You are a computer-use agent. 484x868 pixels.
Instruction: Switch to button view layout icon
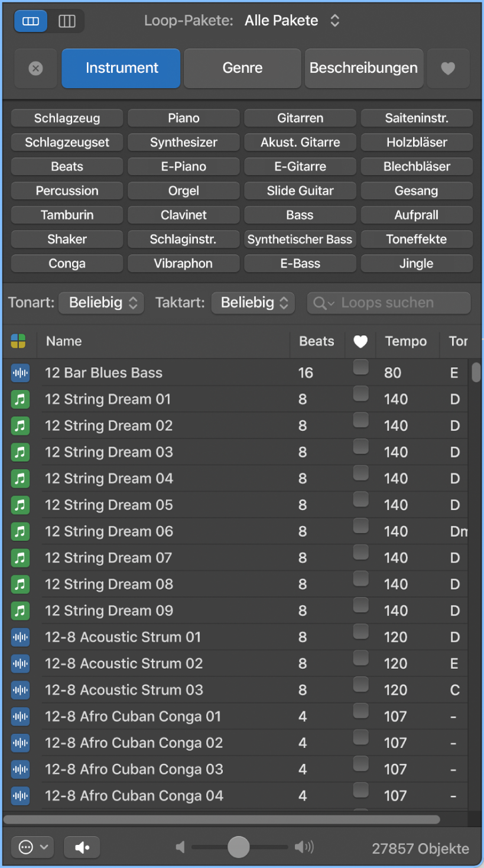[31, 21]
